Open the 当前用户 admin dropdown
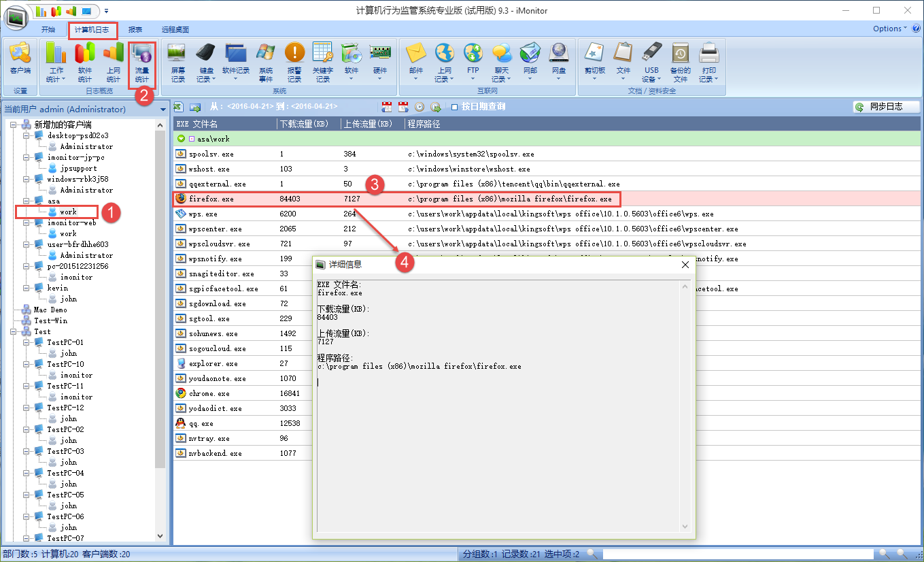Image resolution: width=924 pixels, height=562 pixels. [x=163, y=110]
